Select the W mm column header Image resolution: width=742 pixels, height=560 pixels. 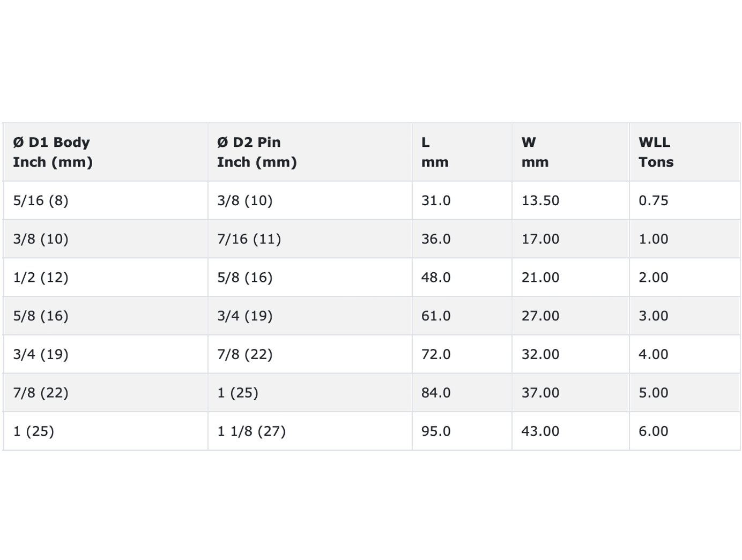570,152
